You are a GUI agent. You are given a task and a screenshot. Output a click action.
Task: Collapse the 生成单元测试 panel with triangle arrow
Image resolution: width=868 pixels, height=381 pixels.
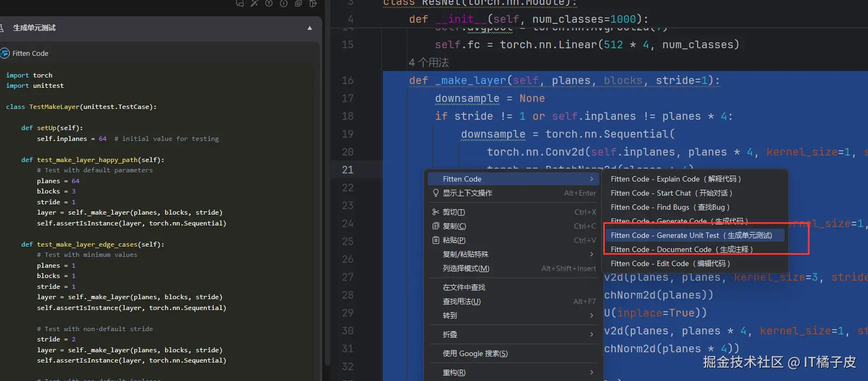click(x=310, y=28)
